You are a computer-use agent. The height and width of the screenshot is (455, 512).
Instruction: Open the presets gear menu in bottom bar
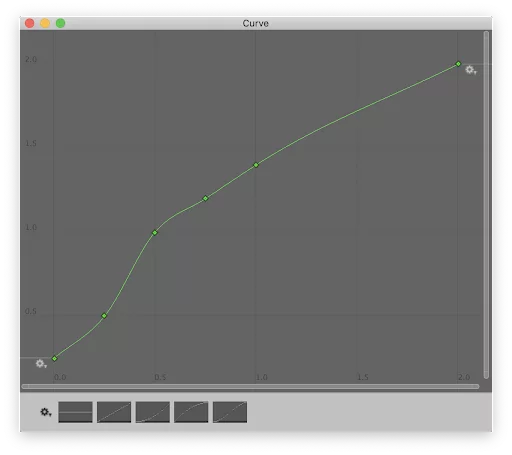tap(46, 412)
